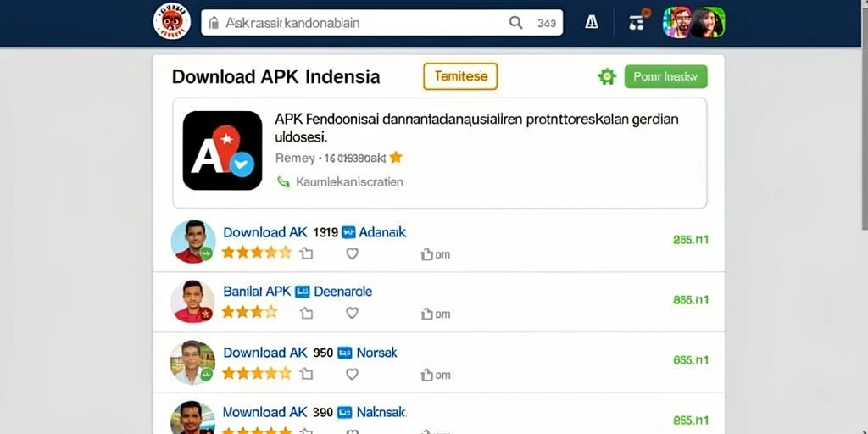Open the notifications icon with orange badge
This screenshot has height=434, width=868.
point(639,21)
